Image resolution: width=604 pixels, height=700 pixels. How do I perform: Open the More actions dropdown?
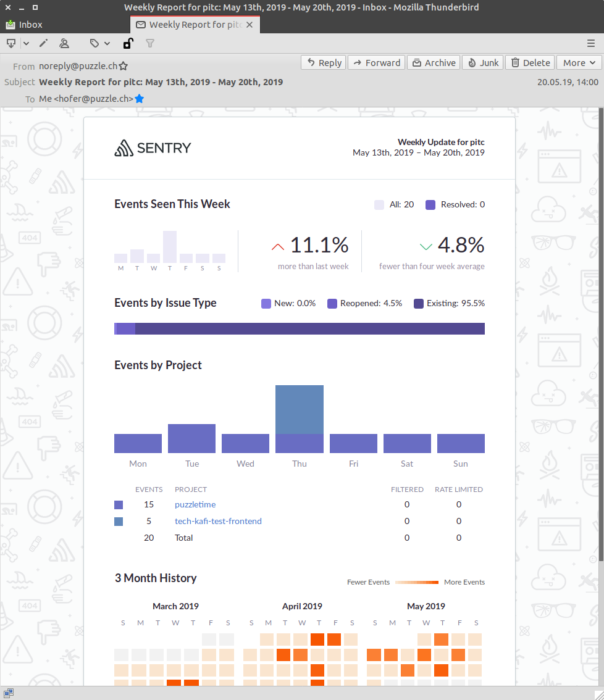(579, 62)
